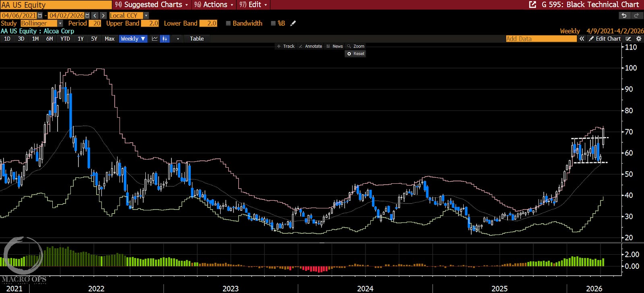Click pencil icon next to %B checkbox
The image size is (644, 293).
click(x=293, y=23)
